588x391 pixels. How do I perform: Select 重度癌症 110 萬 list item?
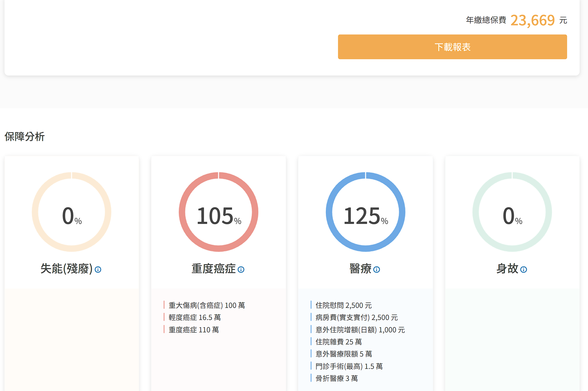tap(194, 330)
